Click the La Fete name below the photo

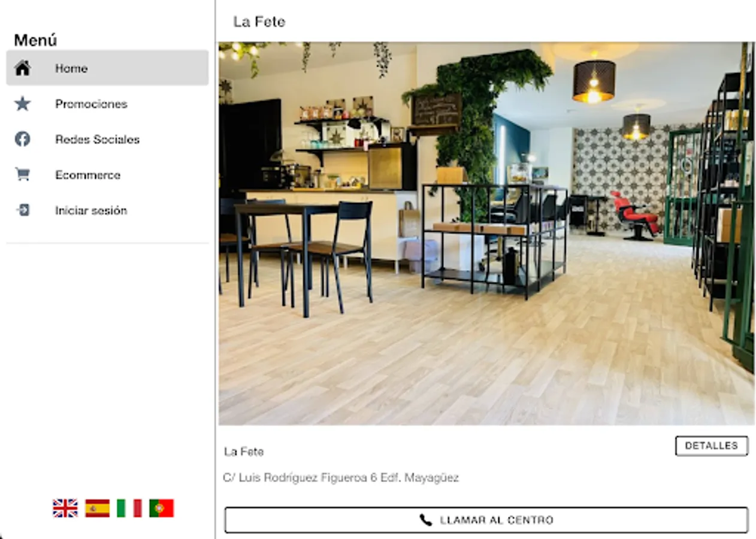coord(244,452)
